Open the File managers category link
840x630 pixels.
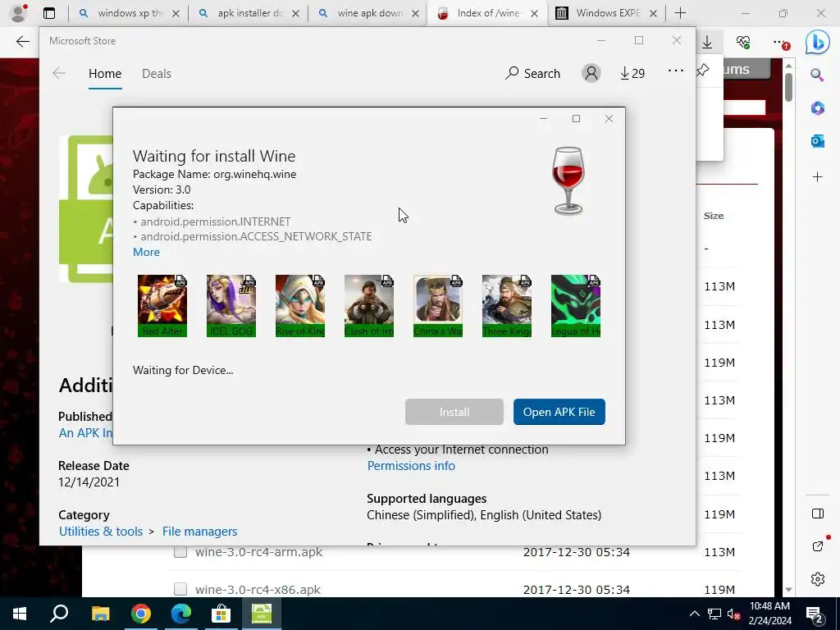pyautogui.click(x=200, y=532)
